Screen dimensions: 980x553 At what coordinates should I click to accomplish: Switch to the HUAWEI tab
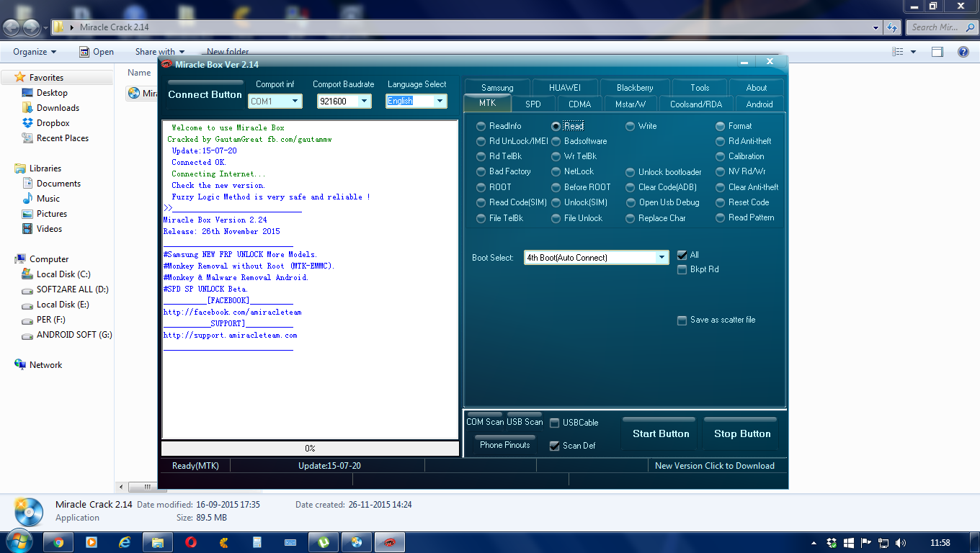pos(565,88)
